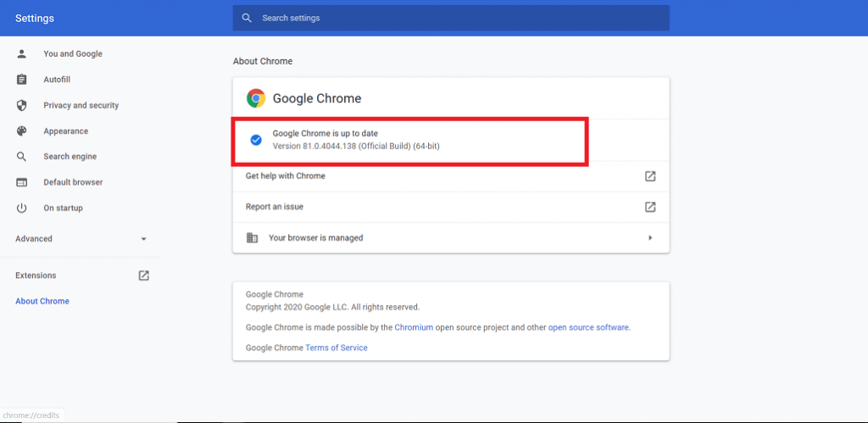Click the Settings title in header
The image size is (868, 423).
click(x=35, y=19)
